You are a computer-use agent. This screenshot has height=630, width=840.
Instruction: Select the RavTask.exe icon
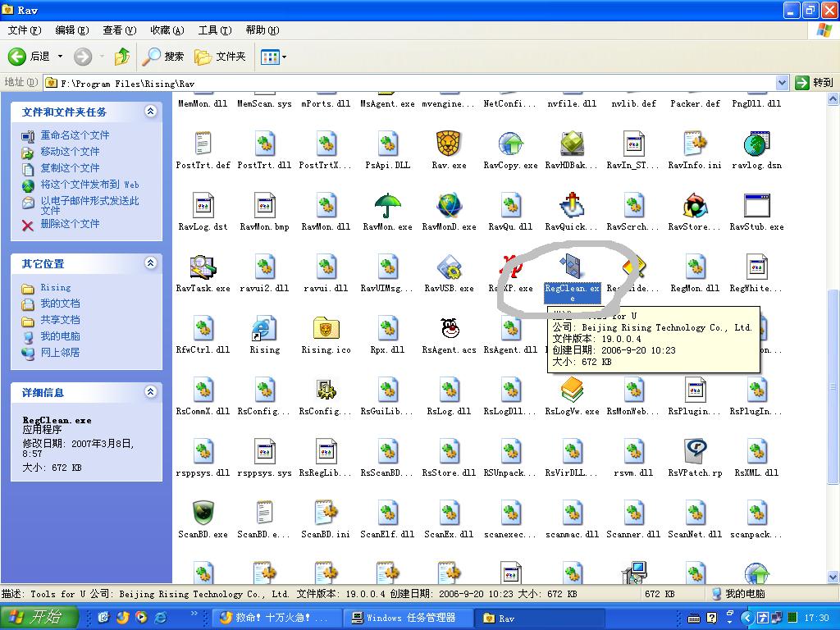(x=203, y=267)
